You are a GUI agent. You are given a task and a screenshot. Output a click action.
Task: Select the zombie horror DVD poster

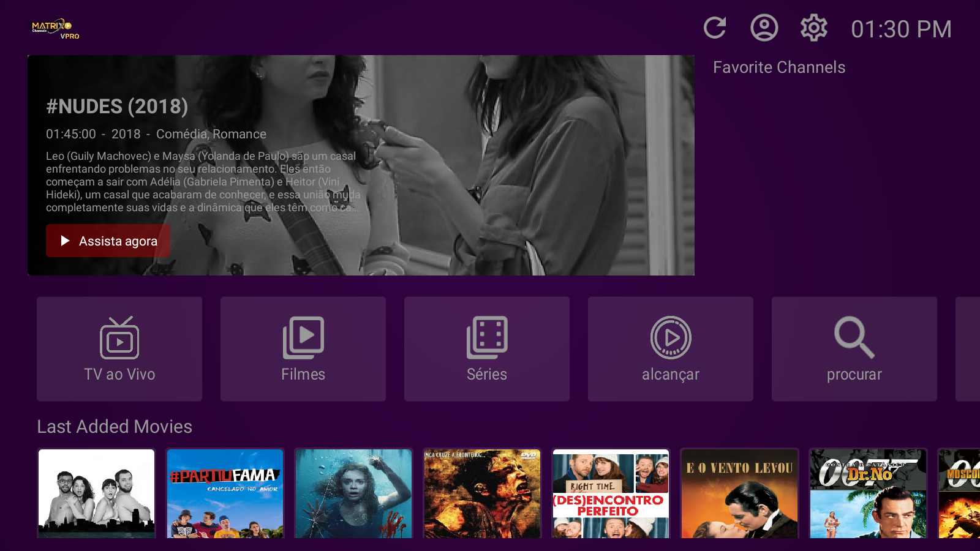482,493
